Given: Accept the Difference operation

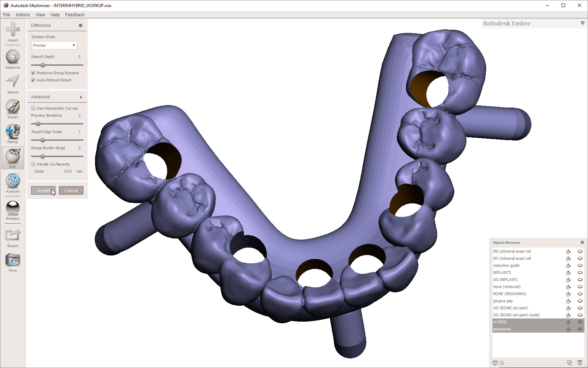Looking at the screenshot, I should pos(43,190).
